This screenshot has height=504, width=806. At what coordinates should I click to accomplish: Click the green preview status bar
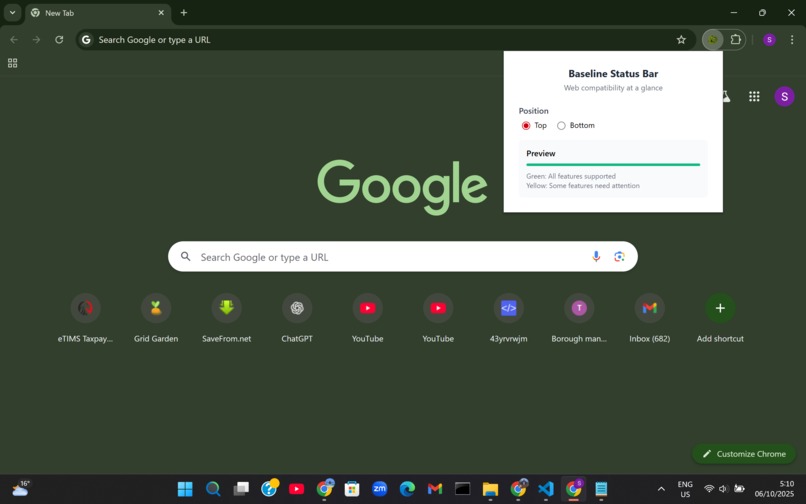(613, 165)
